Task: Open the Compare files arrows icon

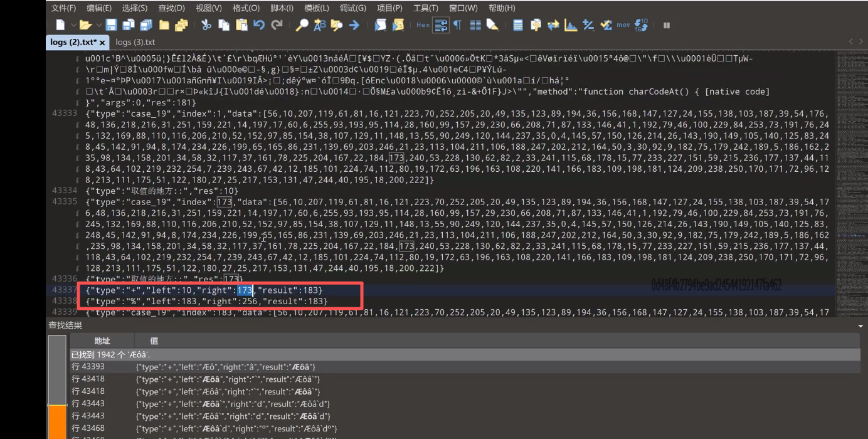Action: pos(553,25)
